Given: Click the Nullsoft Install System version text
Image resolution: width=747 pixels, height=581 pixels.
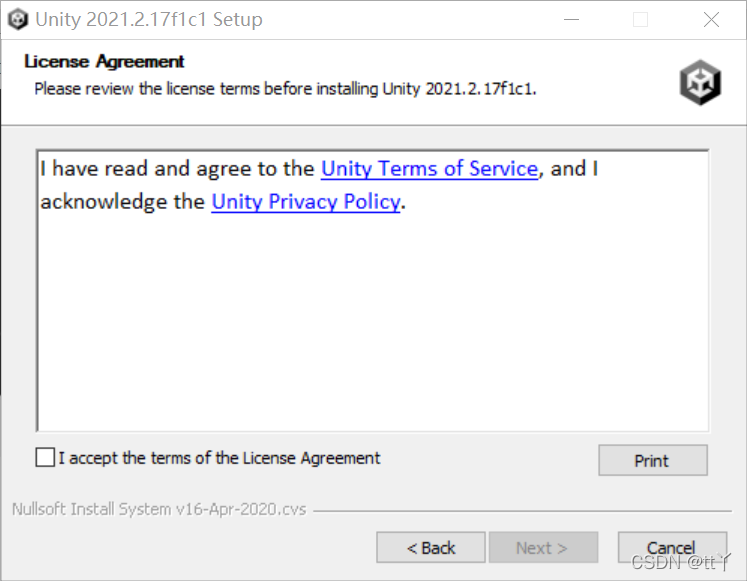Looking at the screenshot, I should 159,509.
